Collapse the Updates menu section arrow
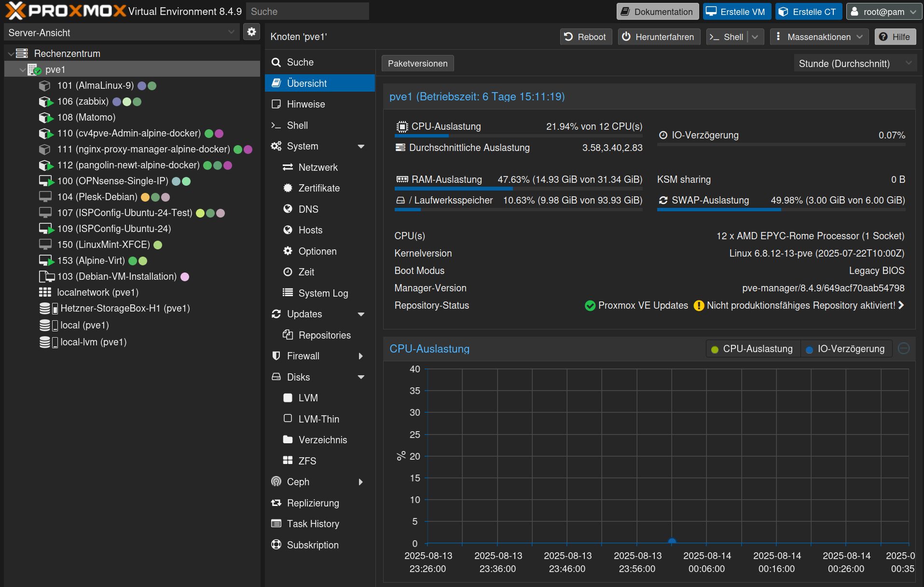This screenshot has width=924, height=587. click(361, 314)
